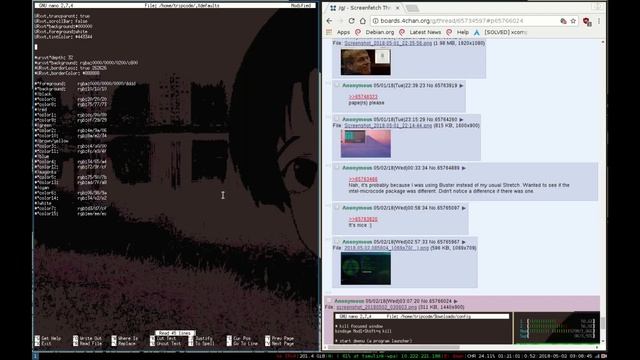This screenshot has height=360, width=640.
Task: Click the CHR battery percentage in status bar
Action: click(x=481, y=356)
